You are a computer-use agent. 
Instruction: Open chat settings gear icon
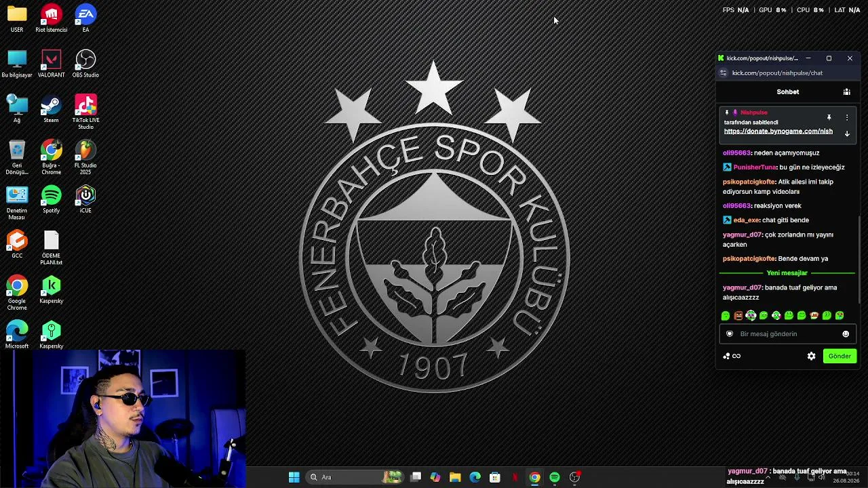tap(811, 356)
